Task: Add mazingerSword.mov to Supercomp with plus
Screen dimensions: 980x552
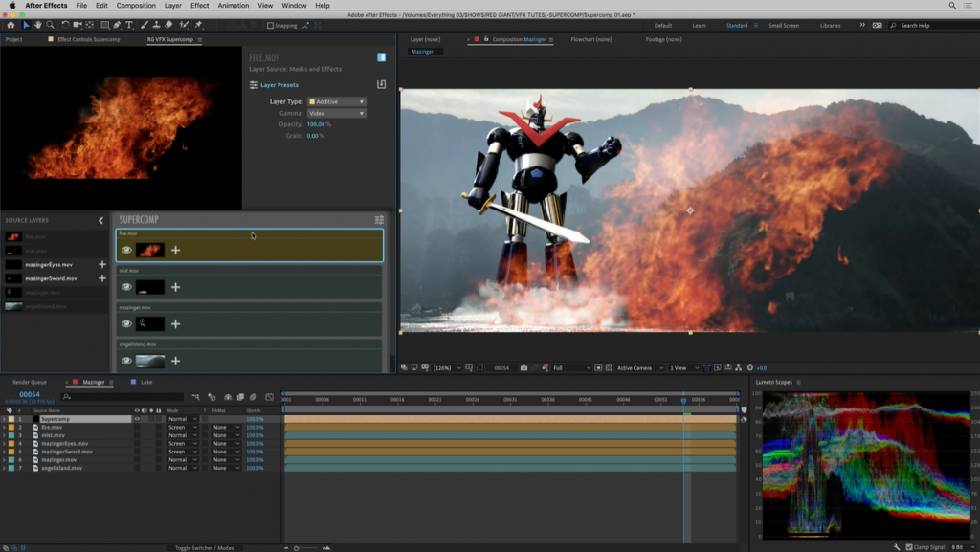Action: tap(101, 278)
